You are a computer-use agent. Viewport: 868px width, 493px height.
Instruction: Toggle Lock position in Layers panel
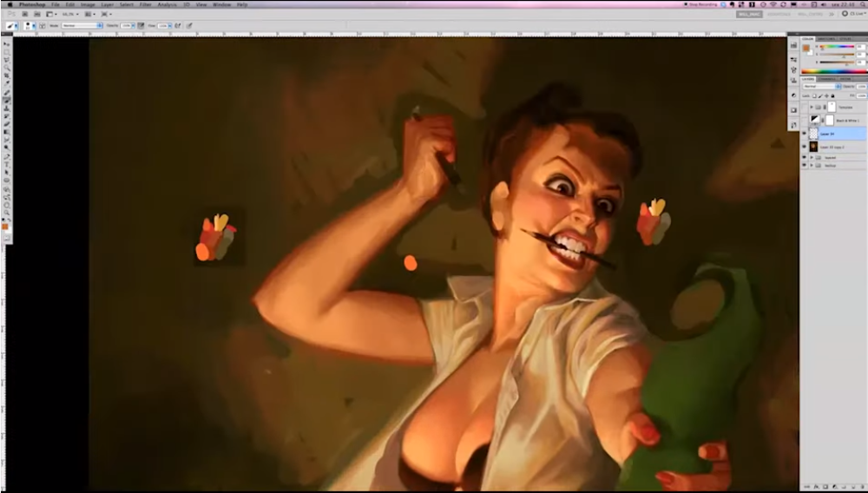[826, 95]
